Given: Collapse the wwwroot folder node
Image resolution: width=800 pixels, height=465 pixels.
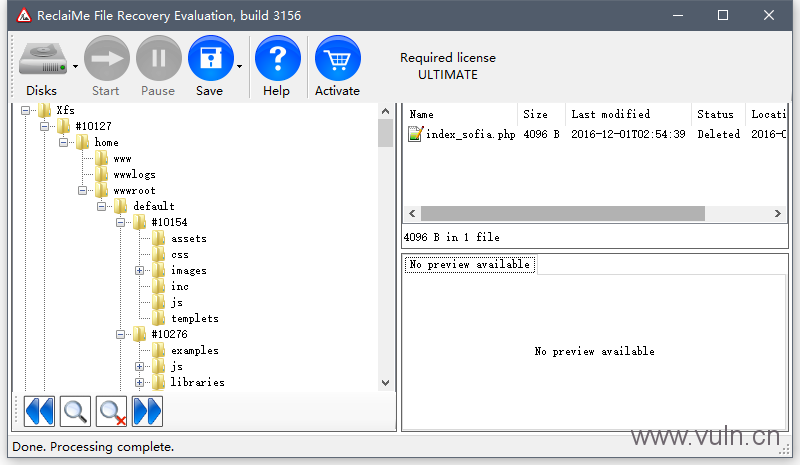Looking at the screenshot, I should (82, 190).
